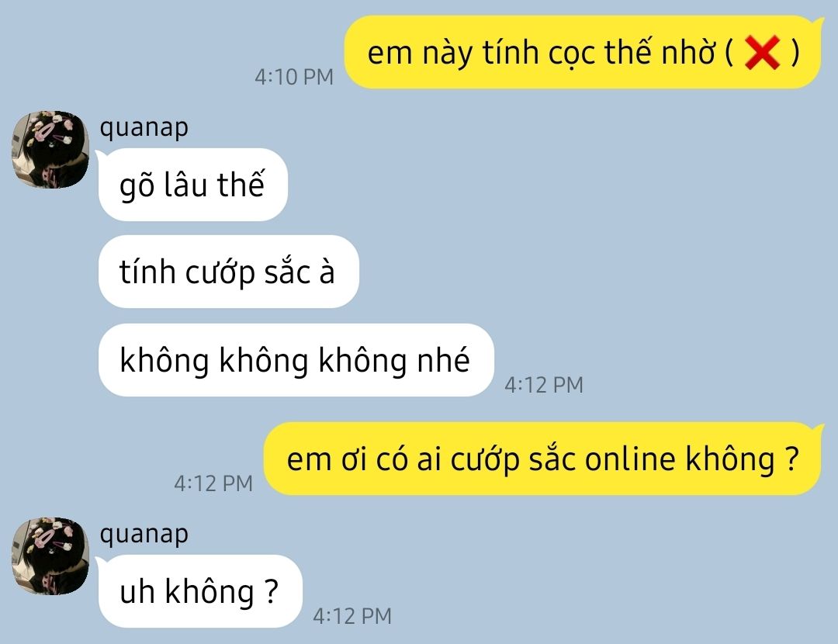Open the quanap name above 'gõ lâu thế'

click(x=144, y=128)
